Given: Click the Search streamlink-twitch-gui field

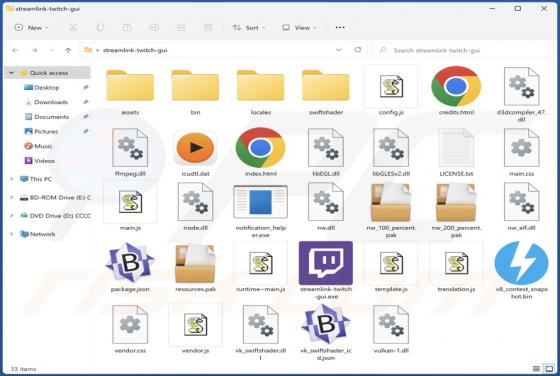Looking at the screenshot, I should [x=462, y=50].
